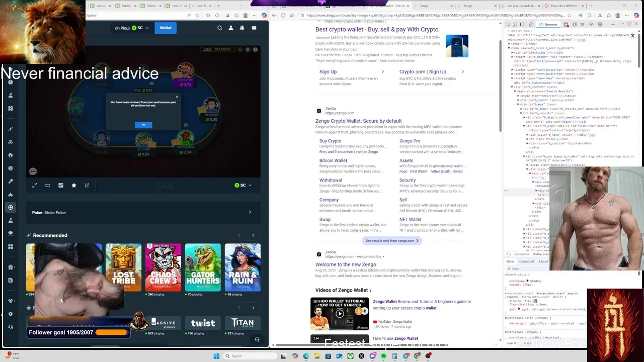Open the Stake chat icon in header
The width and height of the screenshot is (644, 362).
(x=254, y=28)
